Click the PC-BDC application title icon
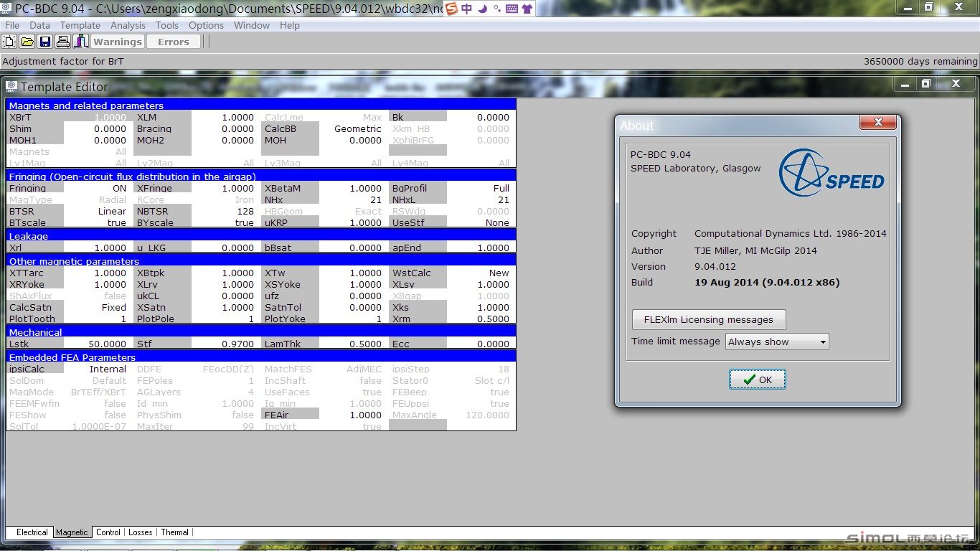 (7, 9)
